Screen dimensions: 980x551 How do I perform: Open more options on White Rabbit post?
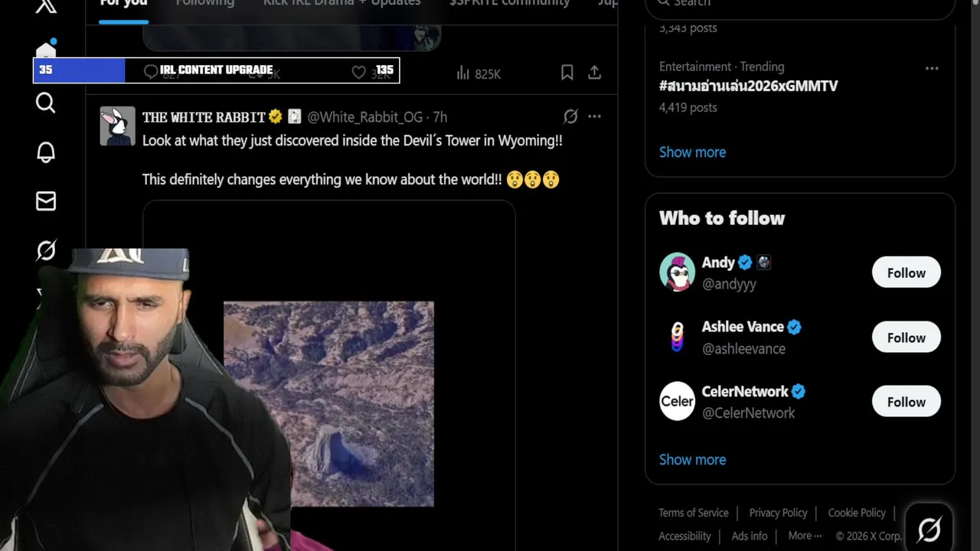coord(595,116)
